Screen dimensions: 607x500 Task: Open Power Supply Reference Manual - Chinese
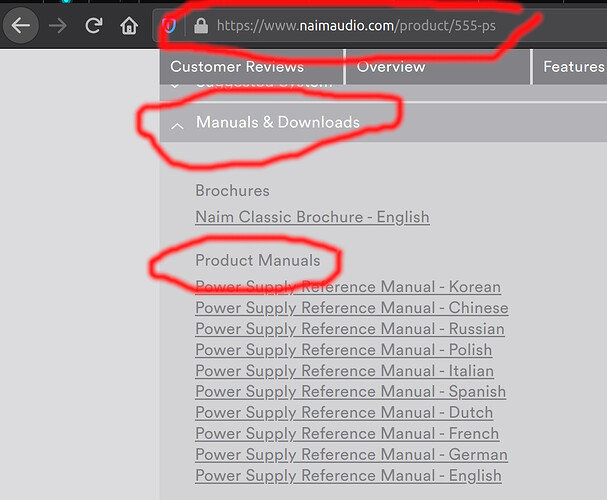tap(352, 308)
